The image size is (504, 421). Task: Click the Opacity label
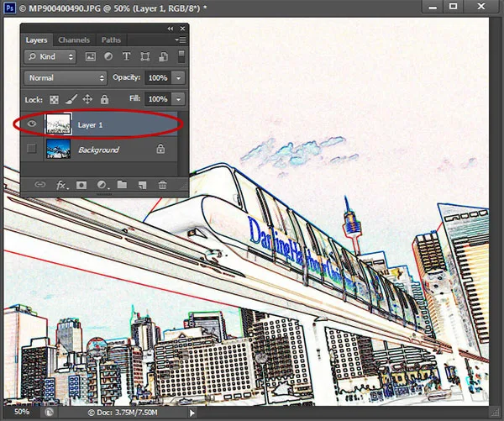(x=126, y=77)
